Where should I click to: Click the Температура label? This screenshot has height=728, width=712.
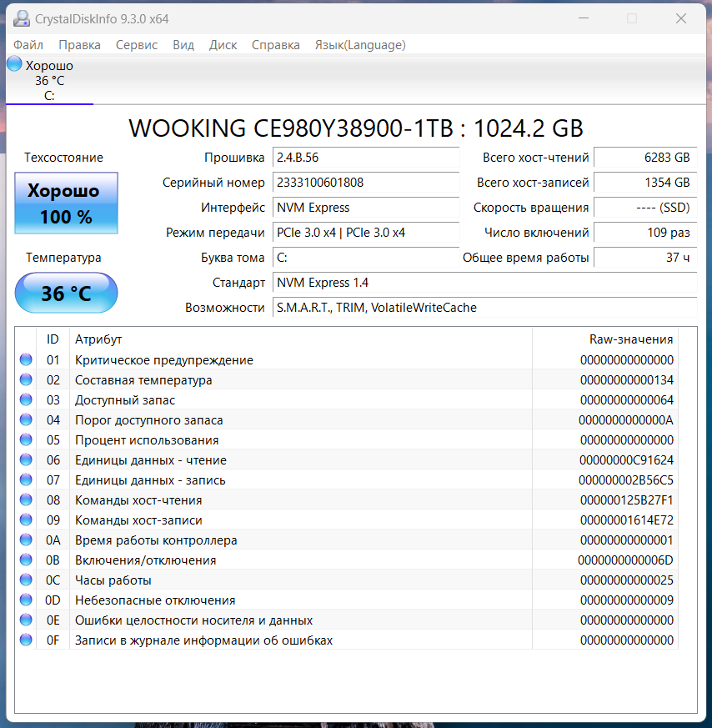63,258
